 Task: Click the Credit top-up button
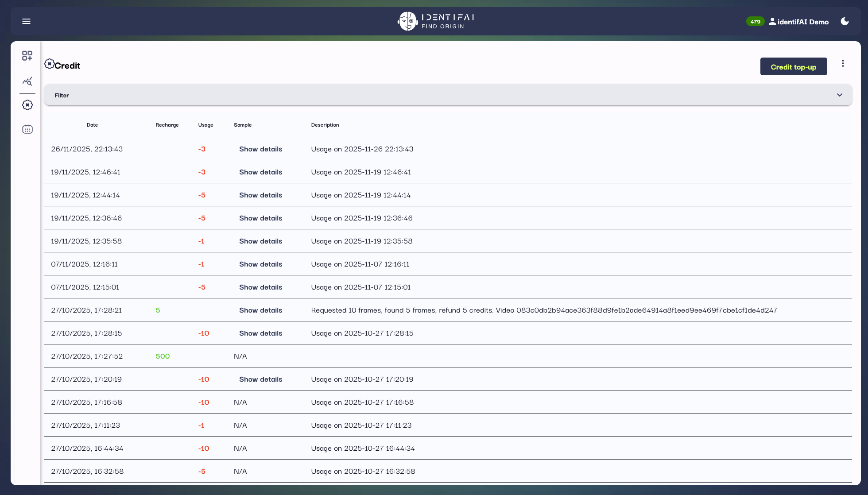click(x=793, y=67)
